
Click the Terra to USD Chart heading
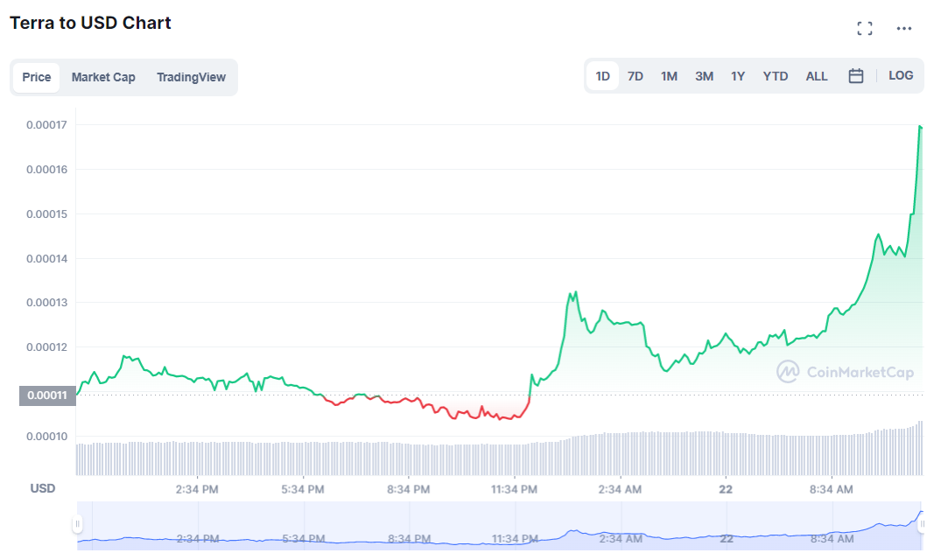tap(90, 23)
